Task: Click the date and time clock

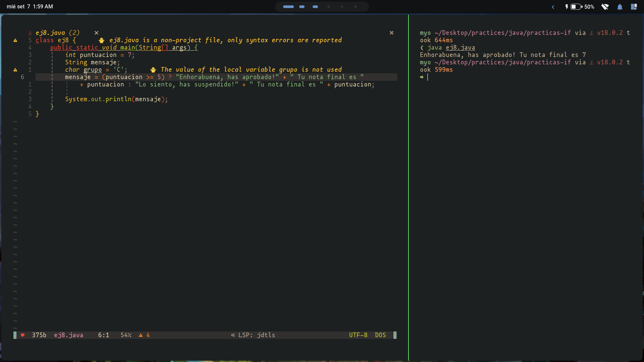Action: 30,7
